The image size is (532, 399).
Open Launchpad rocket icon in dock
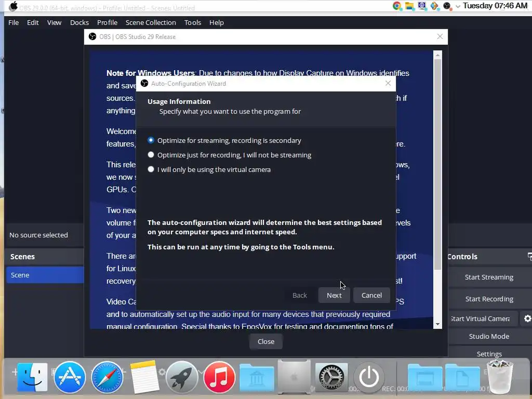tap(182, 377)
